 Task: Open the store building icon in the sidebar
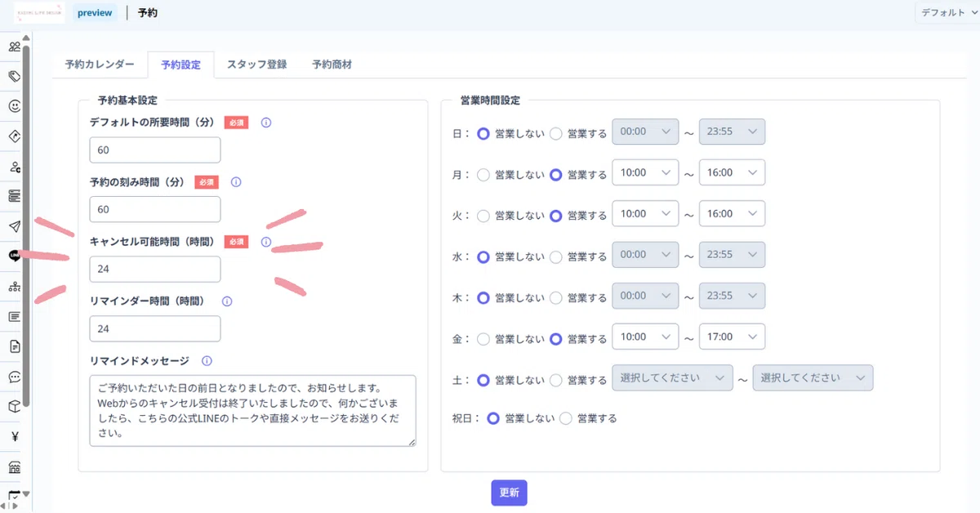pyautogui.click(x=14, y=466)
